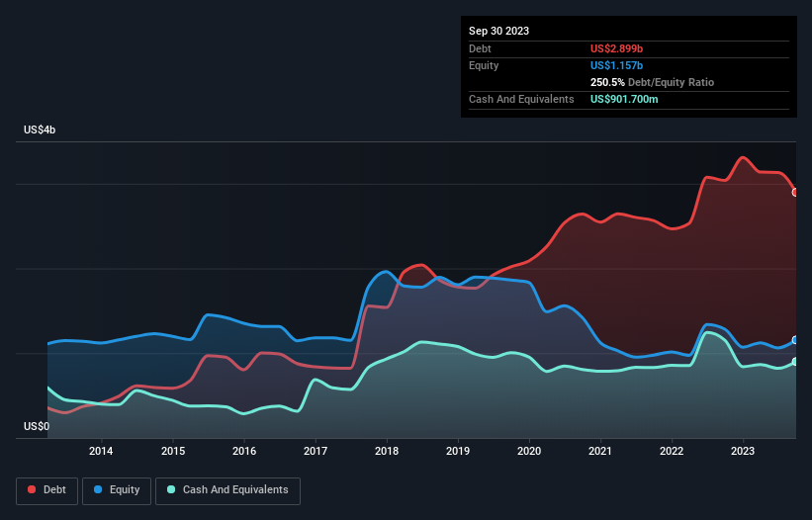The width and height of the screenshot is (812, 520).
Task: Click the Debt endpoint marker on red line
Action: coord(795,192)
